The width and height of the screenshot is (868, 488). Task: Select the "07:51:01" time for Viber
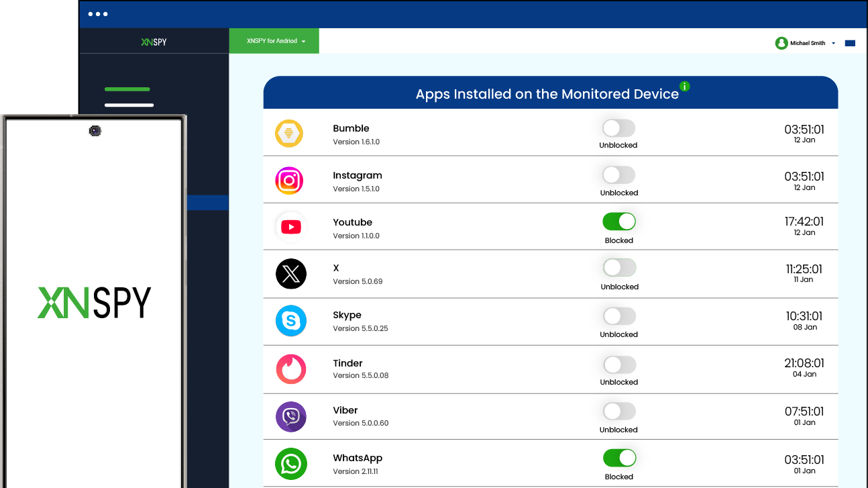coord(804,411)
